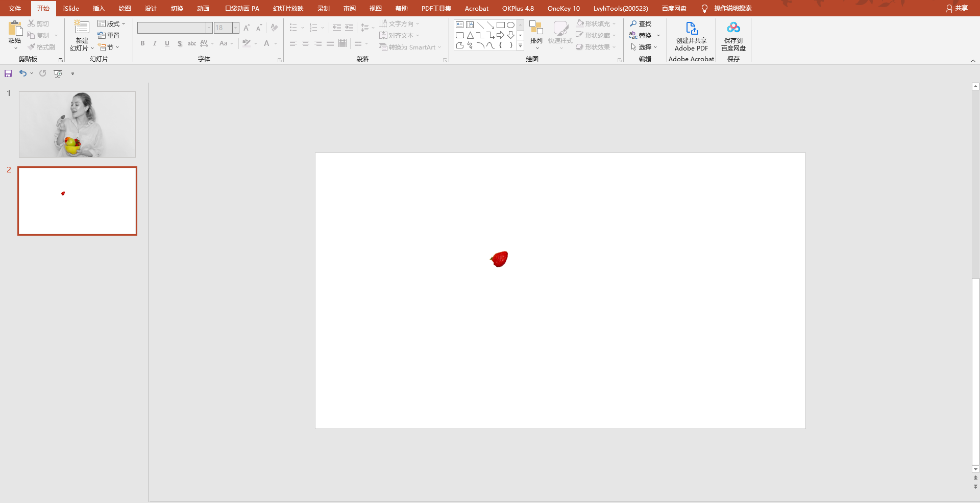The image size is (980, 503).
Task: Toggle Bold formatting
Action: 142,43
